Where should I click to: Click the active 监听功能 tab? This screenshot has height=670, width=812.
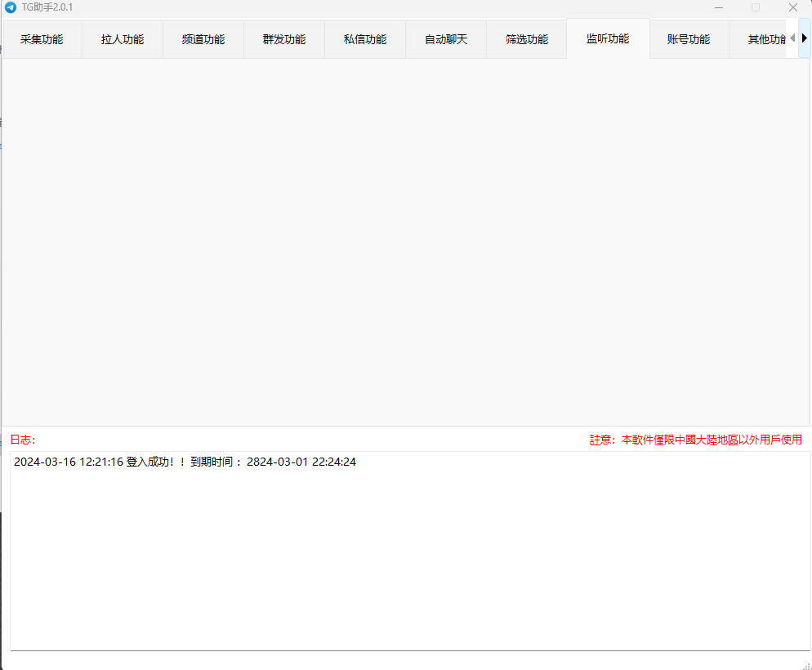point(608,38)
